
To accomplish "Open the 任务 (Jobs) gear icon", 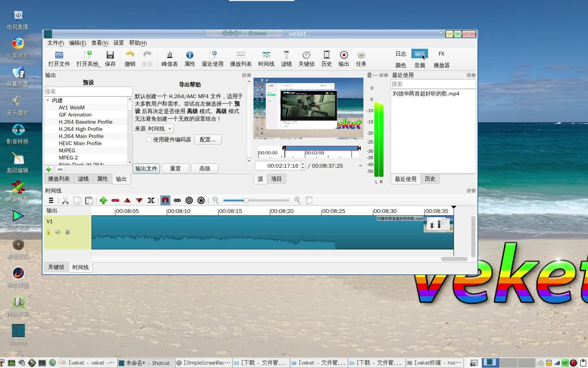I will click(361, 59).
